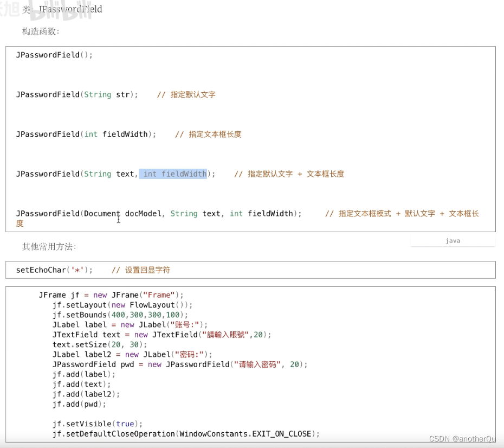Click the 'java' language label tag
Screen dimensions: 504x448
coord(453,241)
